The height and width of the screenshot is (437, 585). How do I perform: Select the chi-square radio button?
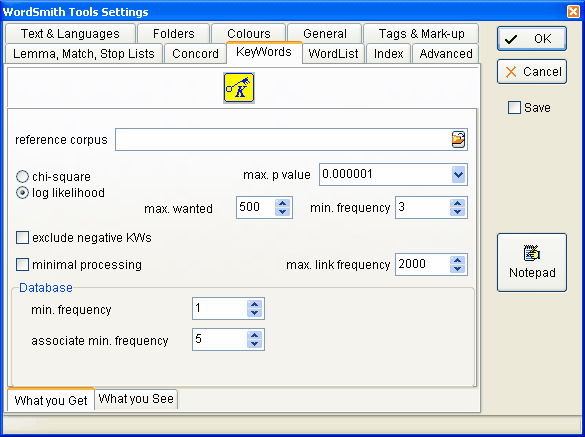click(22, 177)
